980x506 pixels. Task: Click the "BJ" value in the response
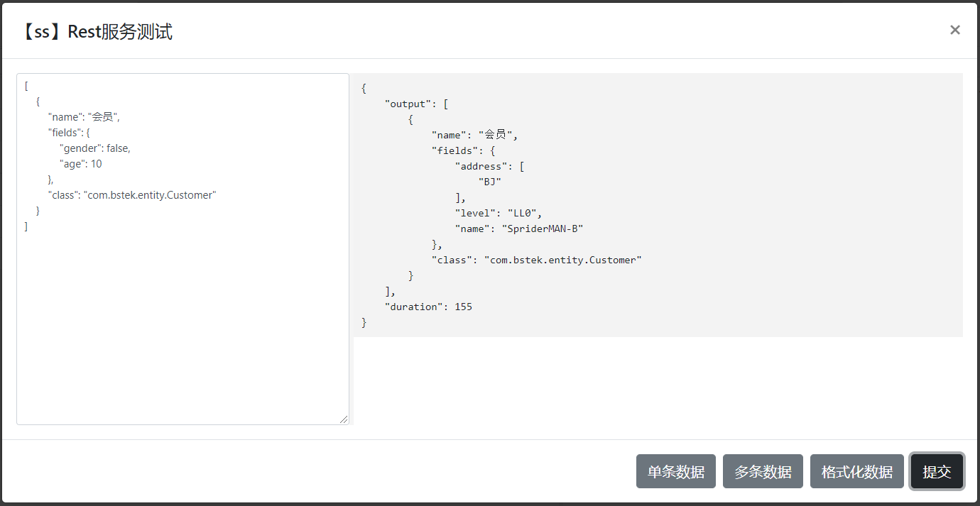[490, 182]
